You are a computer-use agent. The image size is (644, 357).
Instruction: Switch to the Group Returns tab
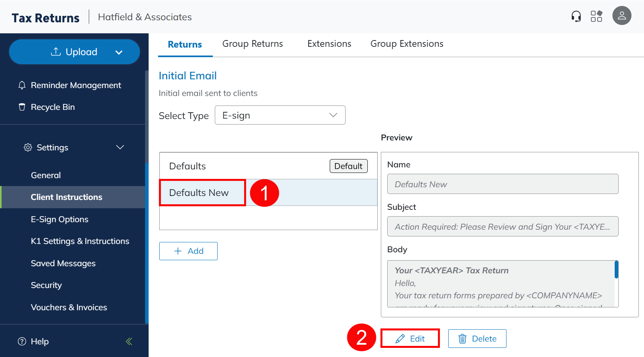click(x=252, y=44)
